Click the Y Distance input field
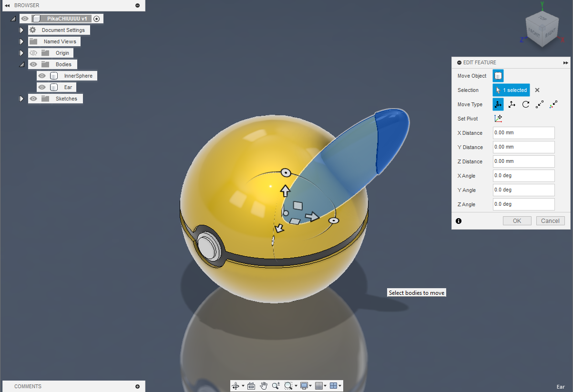 coord(523,147)
